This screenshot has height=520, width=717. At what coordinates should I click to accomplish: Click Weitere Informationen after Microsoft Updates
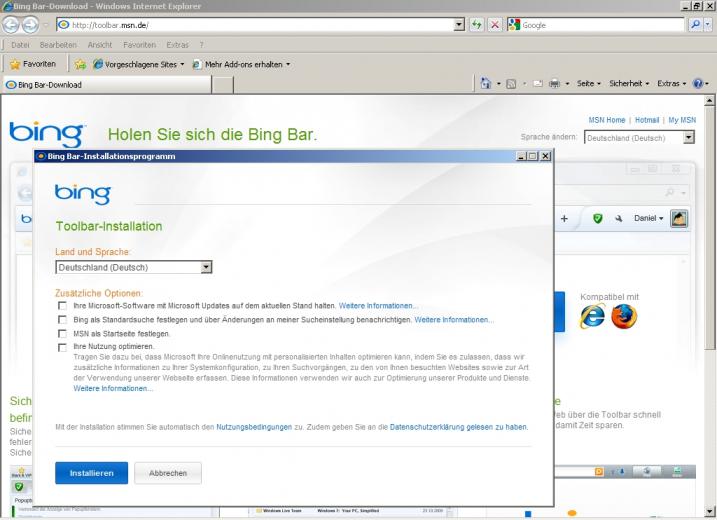click(378, 306)
